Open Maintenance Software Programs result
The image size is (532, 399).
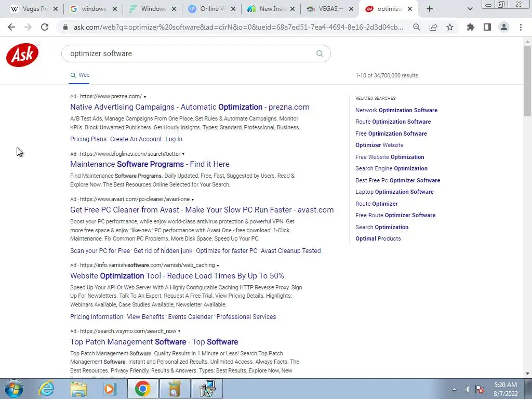150,164
